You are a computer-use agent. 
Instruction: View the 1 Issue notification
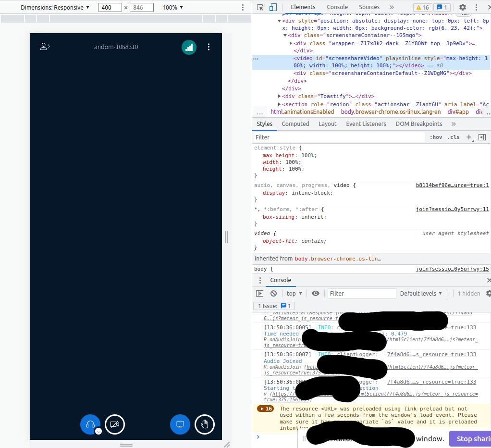pos(273,306)
